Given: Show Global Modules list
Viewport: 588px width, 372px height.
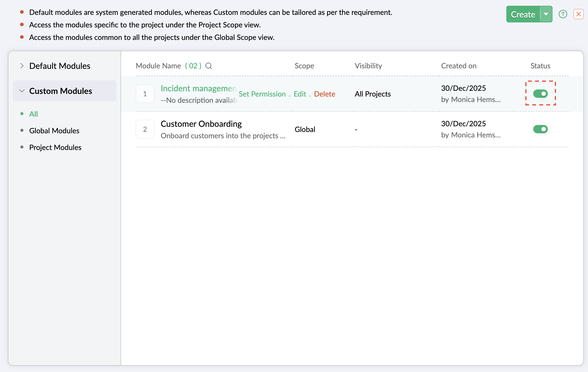Looking at the screenshot, I should [x=54, y=131].
